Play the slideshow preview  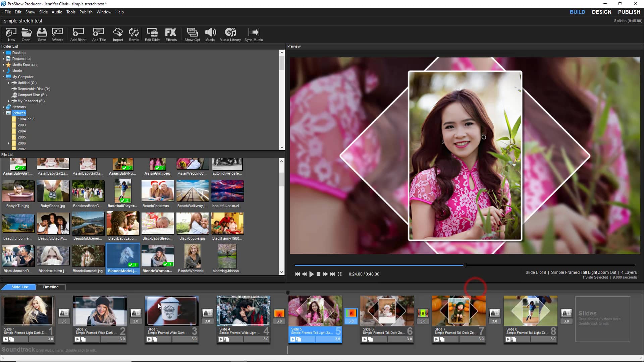pos(312,274)
